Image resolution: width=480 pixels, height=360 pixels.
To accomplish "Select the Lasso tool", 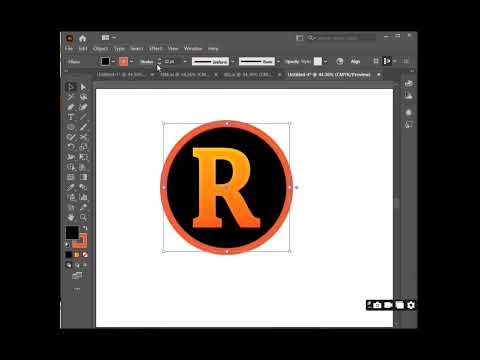I will coord(83,97).
